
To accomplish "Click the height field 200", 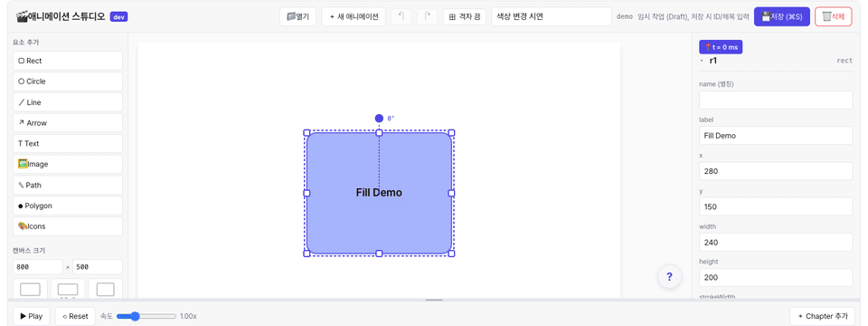I will 776,278.
